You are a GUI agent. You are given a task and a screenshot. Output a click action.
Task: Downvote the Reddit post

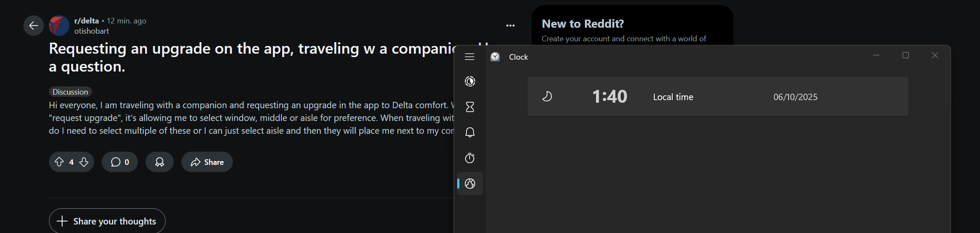pyautogui.click(x=84, y=162)
